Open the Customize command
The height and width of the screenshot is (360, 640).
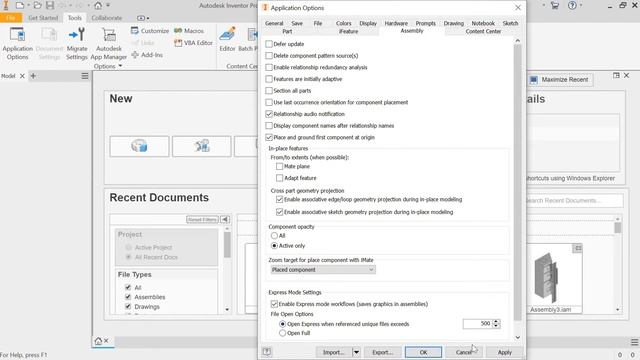pos(150,31)
